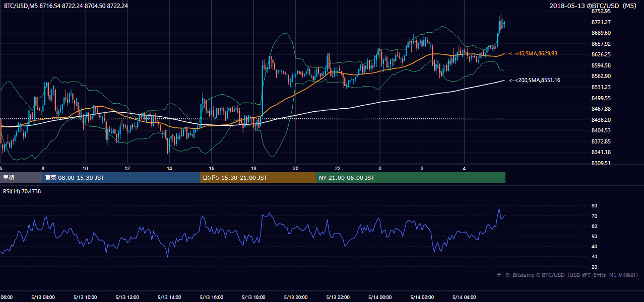
Task: Select the NY 21:00-06:00 JST session bar
Action: click(411, 178)
